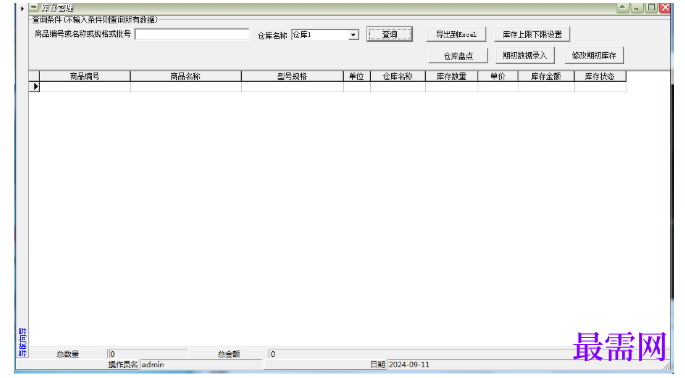Open 库存上限下限设置 settings
This screenshot has width=685, height=378.
532,35
